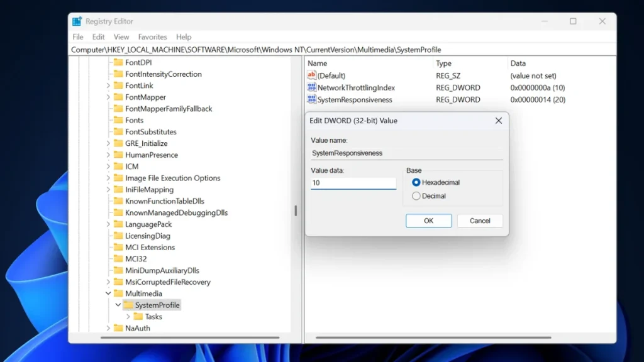
Task: Click the MCI Extensions folder icon
Action: pos(118,247)
